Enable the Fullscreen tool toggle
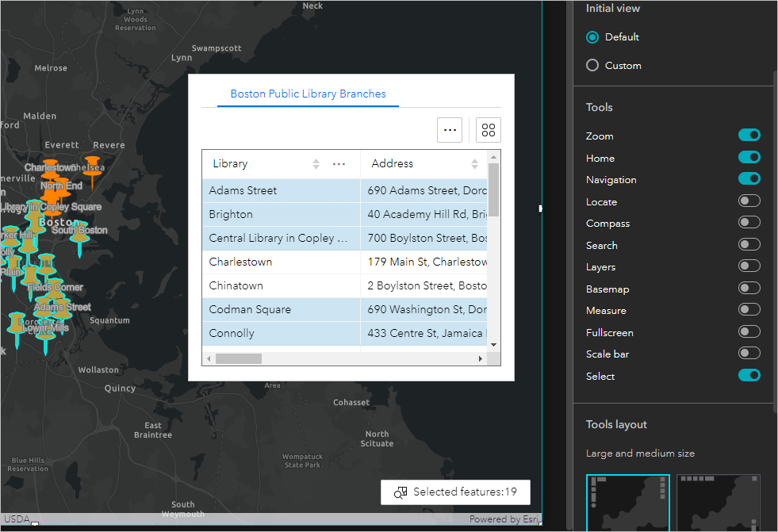Screen dimensions: 778x532 point(749,331)
